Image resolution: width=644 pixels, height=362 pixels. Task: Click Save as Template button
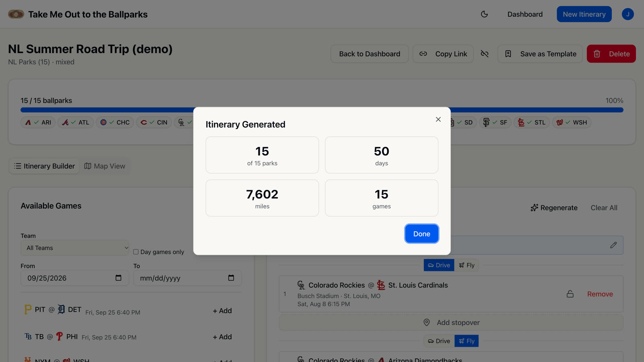(x=540, y=54)
